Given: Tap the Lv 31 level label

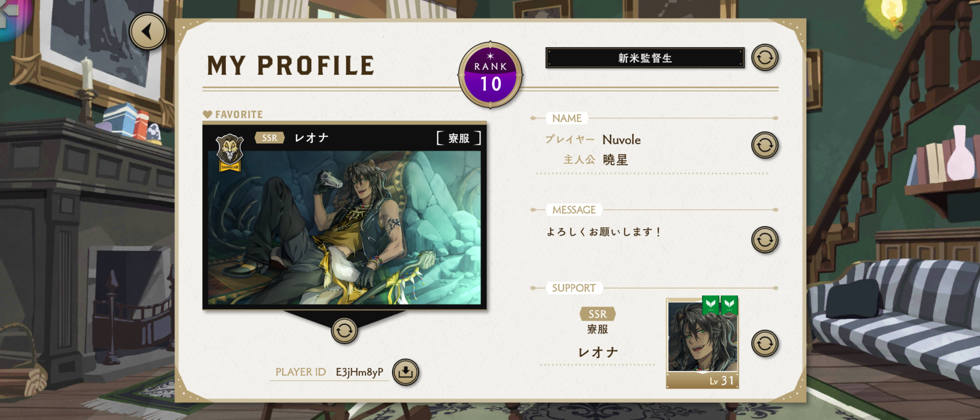Looking at the screenshot, I should [x=722, y=381].
